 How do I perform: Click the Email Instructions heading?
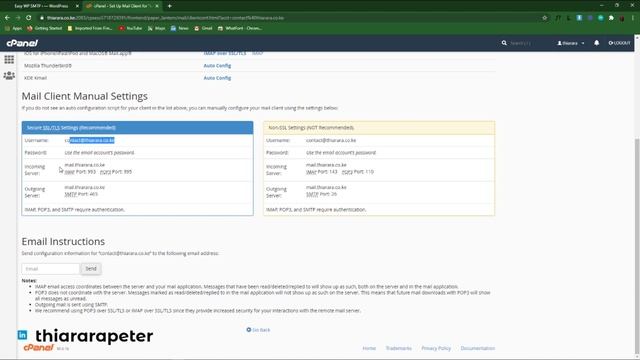click(63, 242)
